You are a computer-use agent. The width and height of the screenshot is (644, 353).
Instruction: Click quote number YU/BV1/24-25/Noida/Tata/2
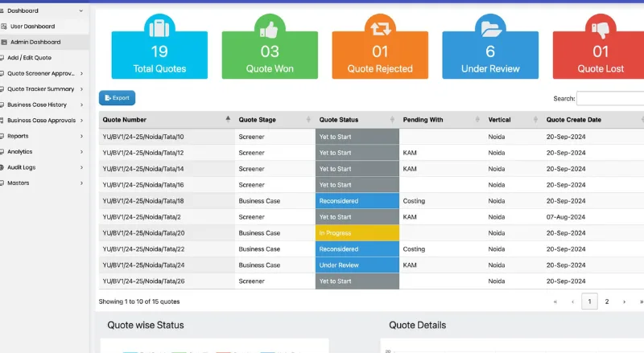coord(142,217)
